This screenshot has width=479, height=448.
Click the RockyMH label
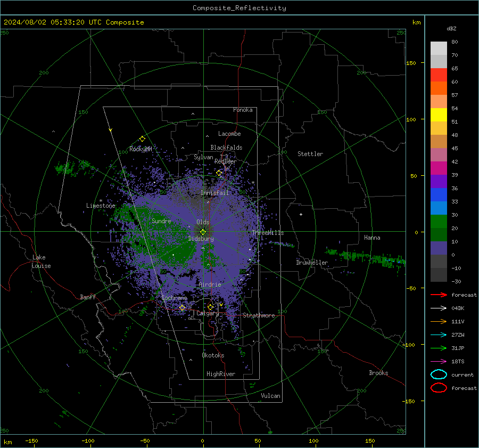pyautogui.click(x=141, y=149)
